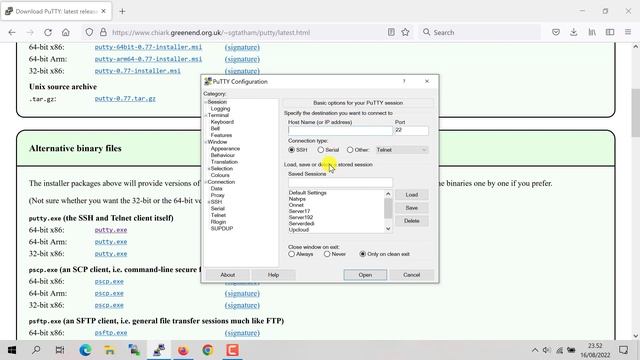Select Serial connection type
The image size is (640, 360).
pos(321,150)
